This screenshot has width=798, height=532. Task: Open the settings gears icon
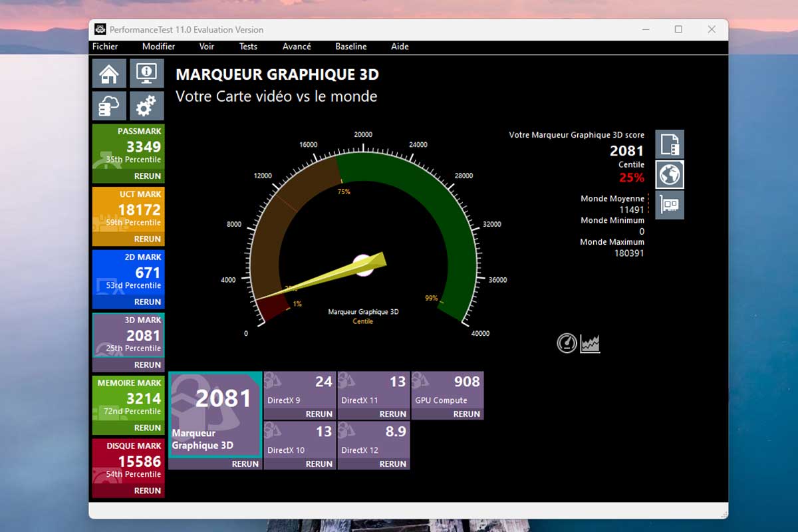[x=146, y=106]
